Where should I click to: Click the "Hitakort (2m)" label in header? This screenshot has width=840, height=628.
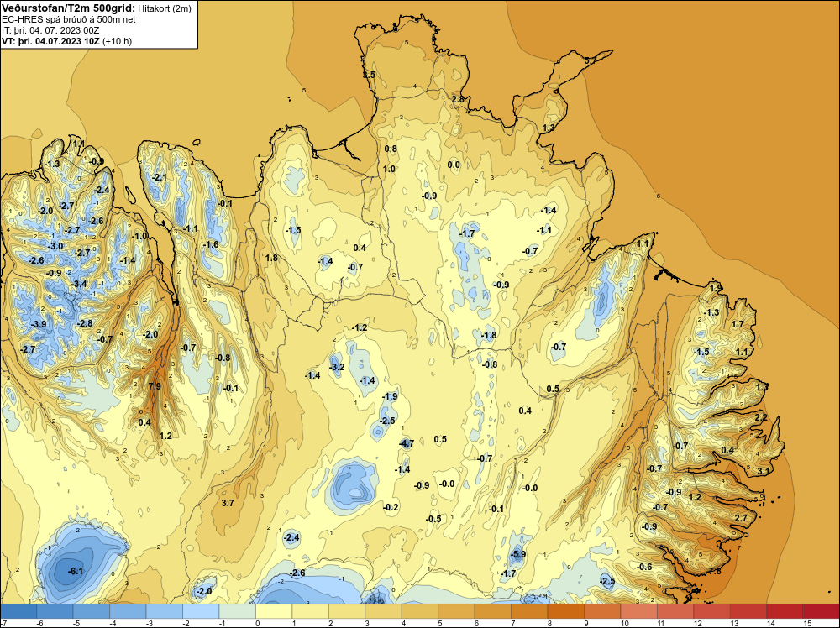click(165, 8)
